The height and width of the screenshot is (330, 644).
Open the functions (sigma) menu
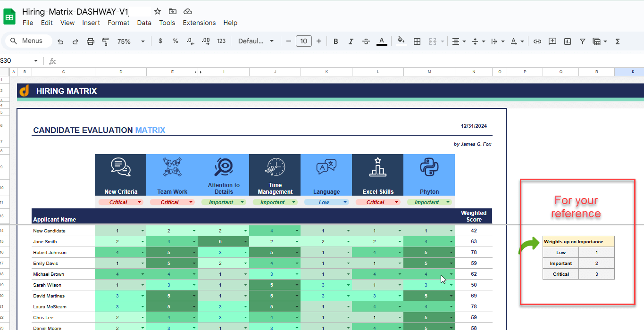click(x=617, y=41)
